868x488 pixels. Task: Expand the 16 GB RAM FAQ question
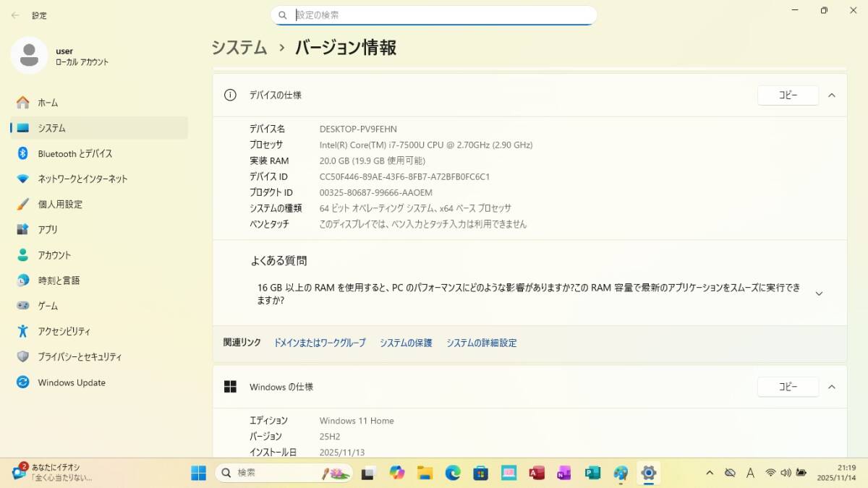pyautogui.click(x=819, y=294)
